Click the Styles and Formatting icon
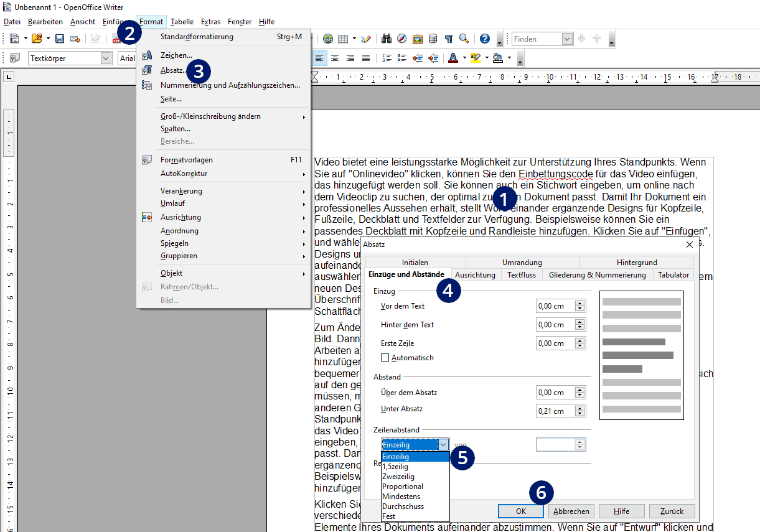 [x=14, y=58]
